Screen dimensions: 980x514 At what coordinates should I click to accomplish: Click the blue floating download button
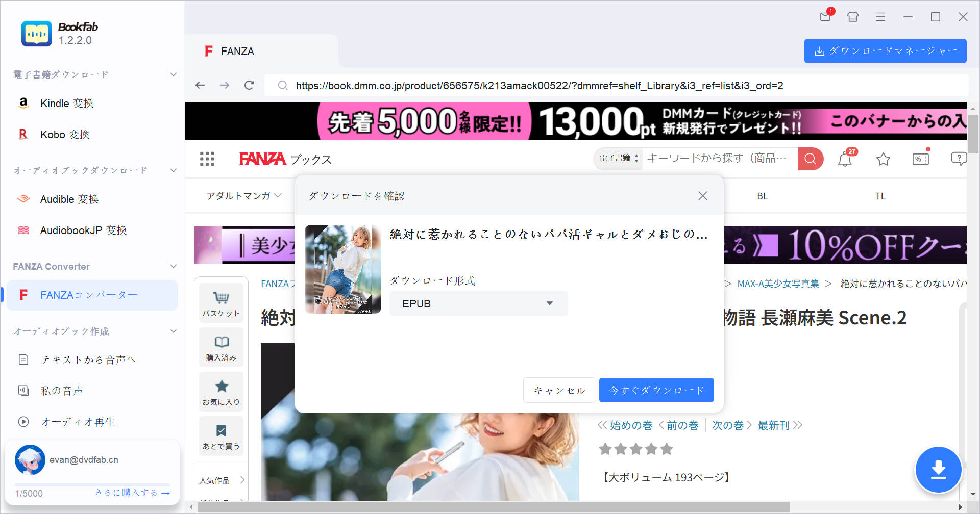pos(939,470)
